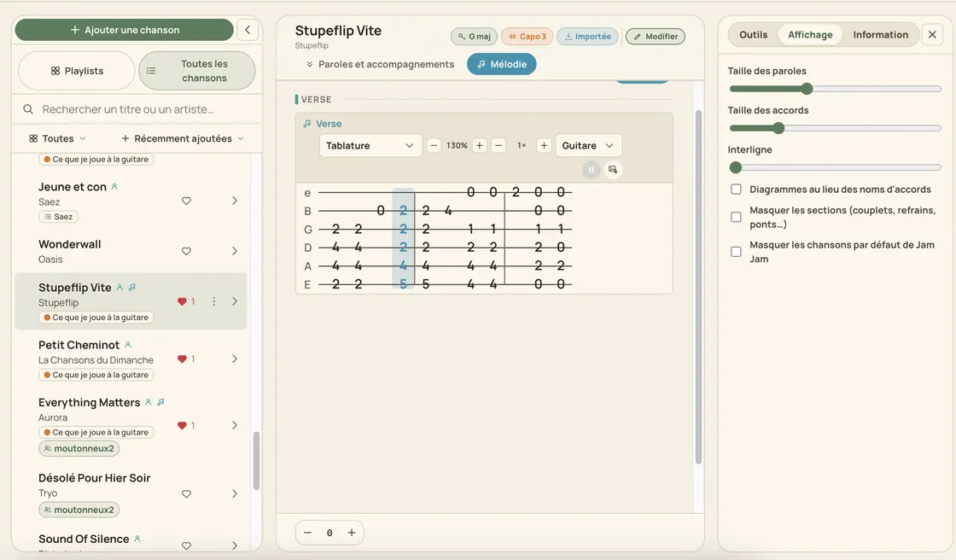Image resolution: width=956 pixels, height=560 pixels.
Task: Increase tablature zoom from 130%
Action: tap(479, 145)
